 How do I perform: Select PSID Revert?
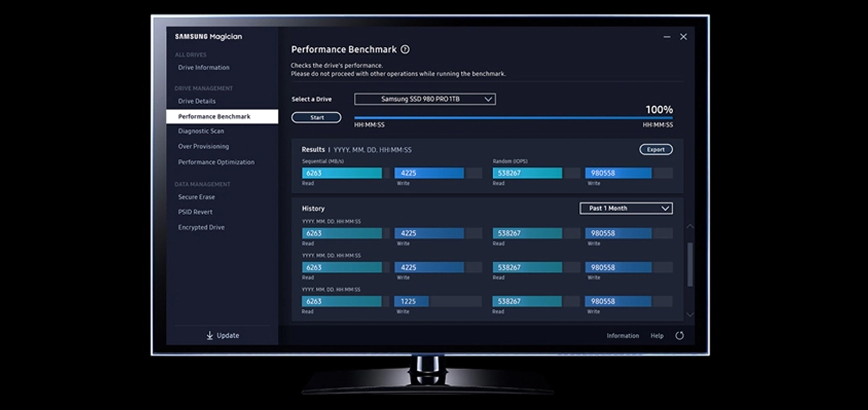195,212
